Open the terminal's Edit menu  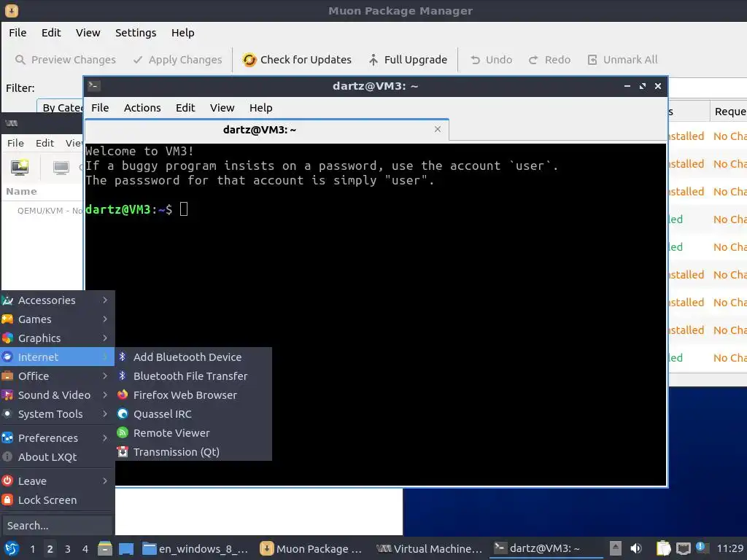tap(185, 108)
